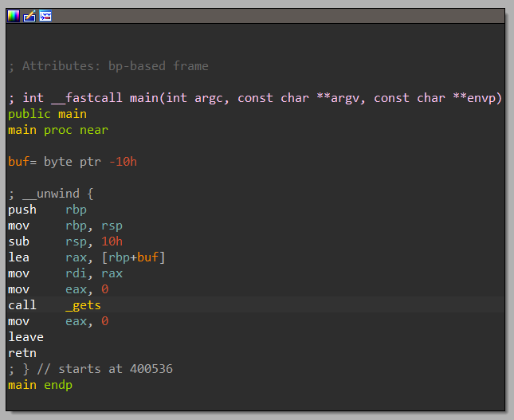Click the buf variable definition
The height and width of the screenshot is (420, 514).
pos(73,162)
